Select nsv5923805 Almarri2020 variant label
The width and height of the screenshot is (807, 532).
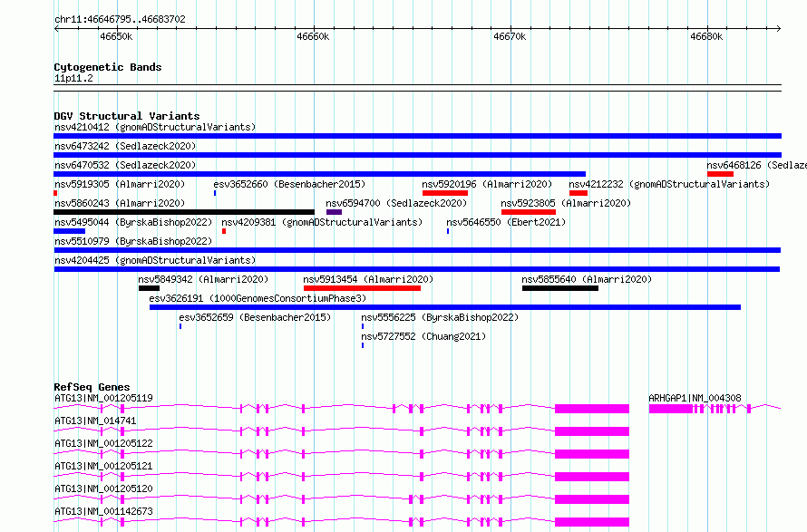[566, 203]
